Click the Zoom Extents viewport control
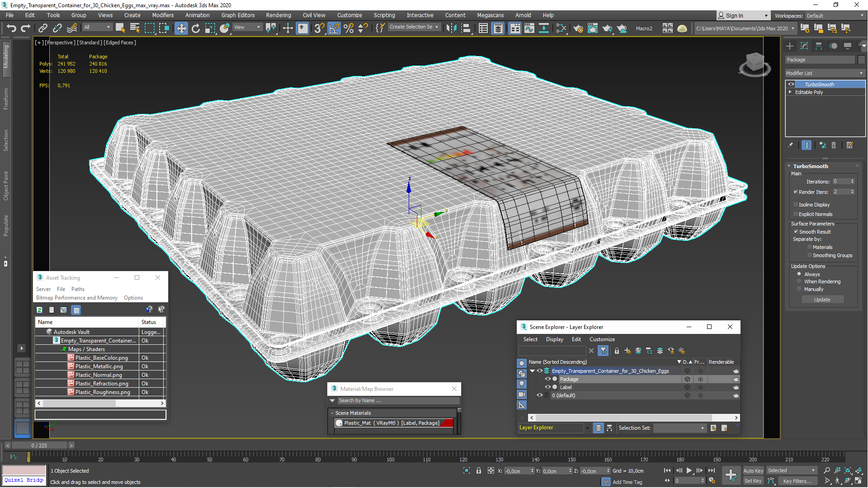868x488 pixels. pos(848,470)
